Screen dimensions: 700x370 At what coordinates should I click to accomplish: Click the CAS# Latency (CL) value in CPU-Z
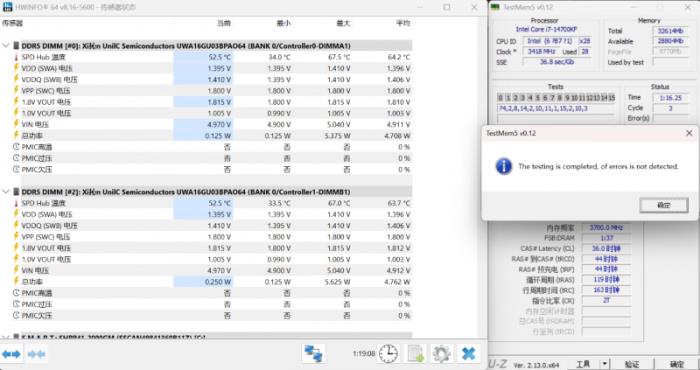[x=606, y=249]
